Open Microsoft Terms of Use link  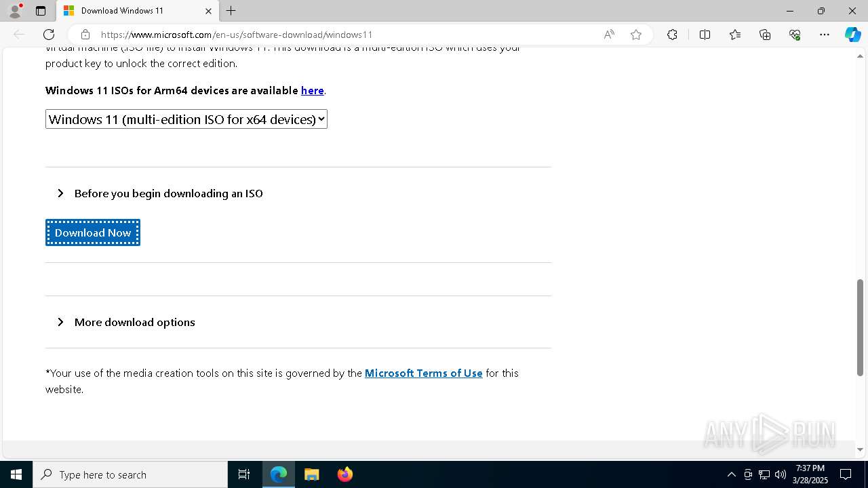point(424,373)
